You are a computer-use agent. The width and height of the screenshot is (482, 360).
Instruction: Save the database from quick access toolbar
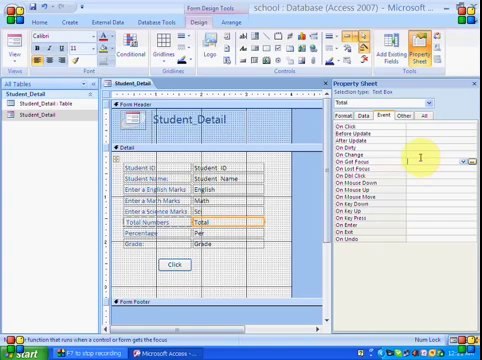pyautogui.click(x=33, y=7)
